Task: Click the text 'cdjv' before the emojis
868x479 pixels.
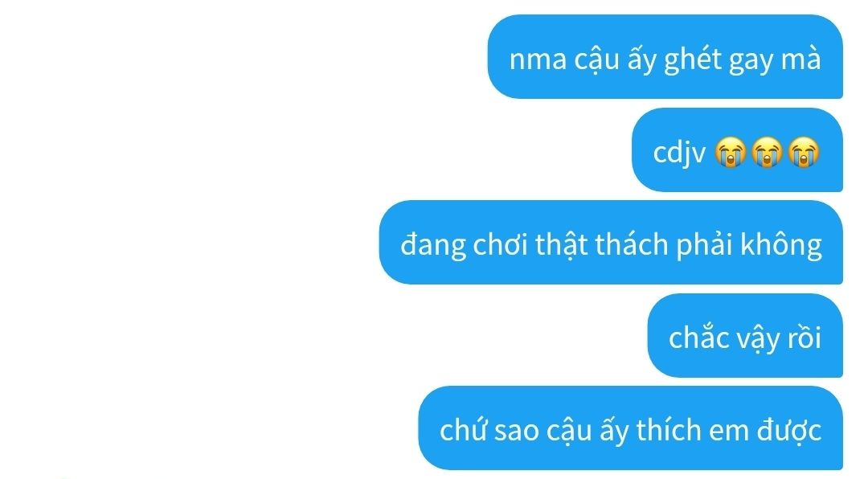Action: pos(679,153)
